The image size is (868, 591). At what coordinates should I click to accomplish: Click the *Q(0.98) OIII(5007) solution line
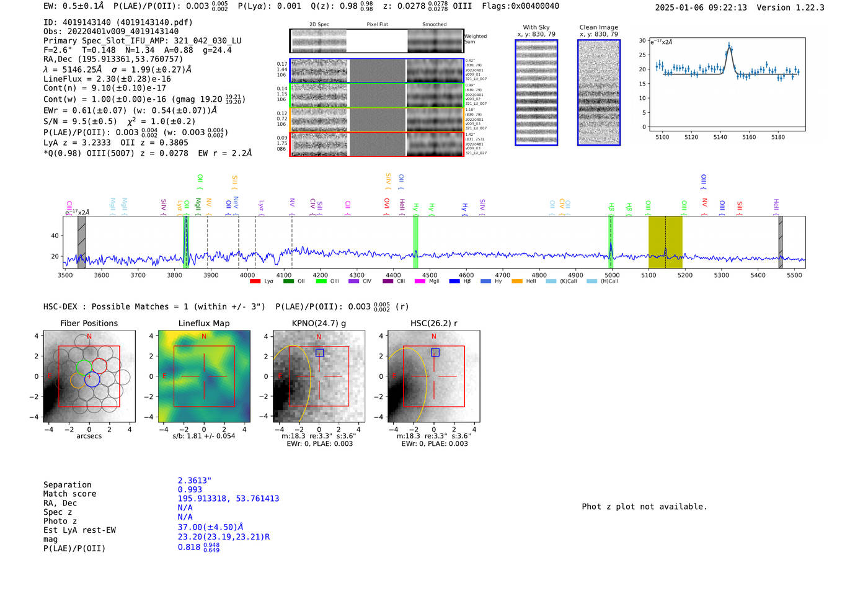tap(148, 153)
